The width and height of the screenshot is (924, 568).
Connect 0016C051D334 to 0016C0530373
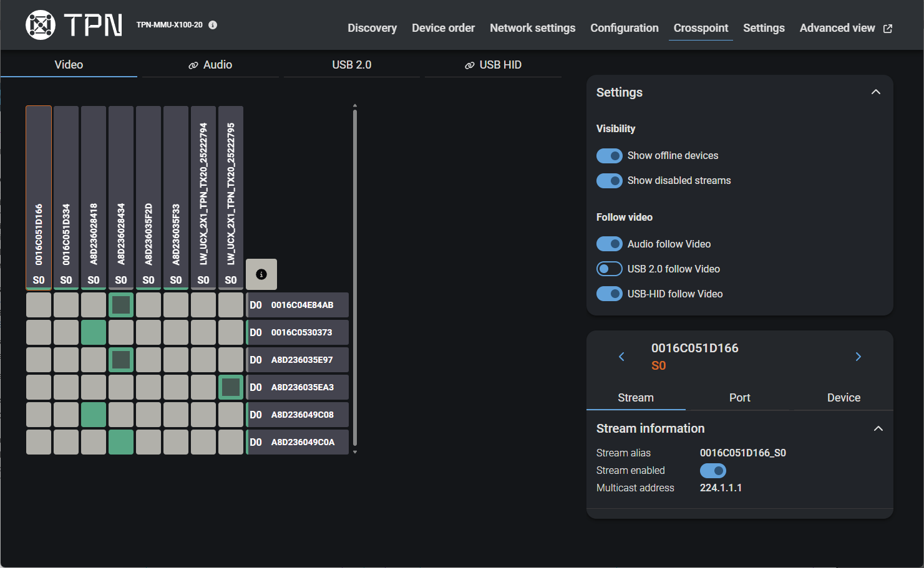coord(66,332)
